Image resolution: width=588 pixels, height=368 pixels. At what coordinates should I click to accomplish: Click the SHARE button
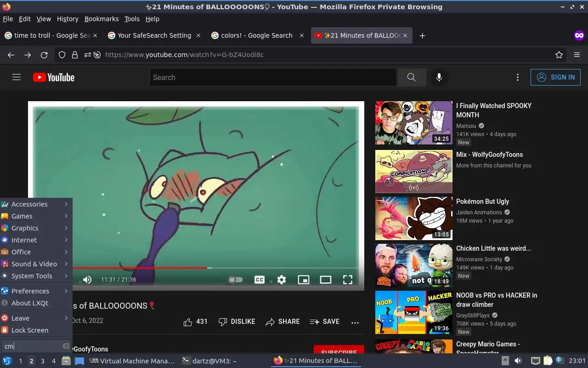(283, 322)
